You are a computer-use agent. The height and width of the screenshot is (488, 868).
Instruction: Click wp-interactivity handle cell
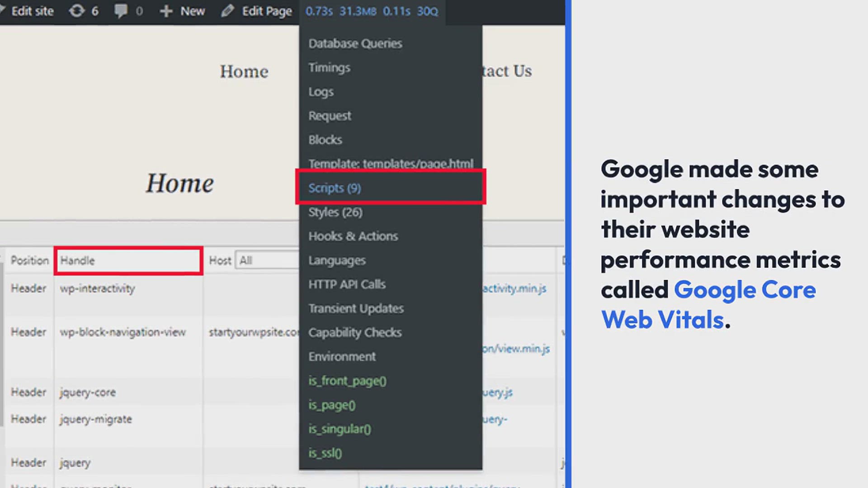pyautogui.click(x=97, y=288)
